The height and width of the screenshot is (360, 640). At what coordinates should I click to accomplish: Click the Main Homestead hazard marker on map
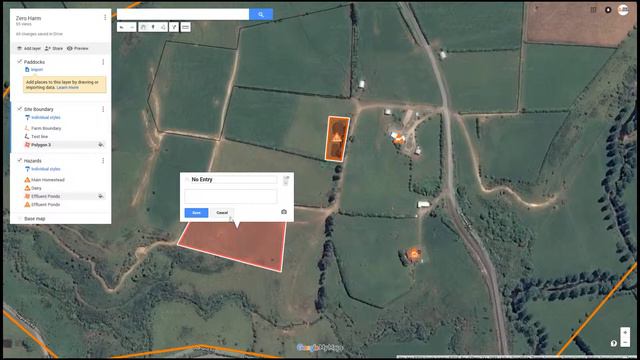coord(414,255)
